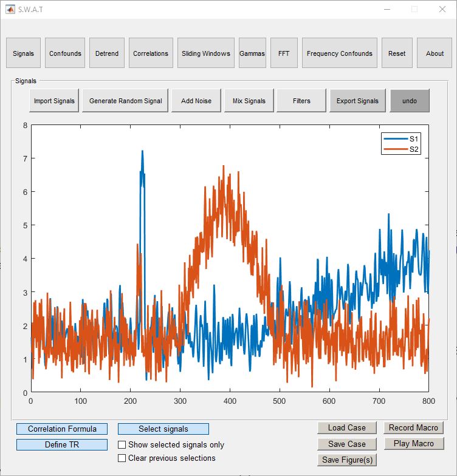This screenshot has height=476, width=457.
Task: Minimize the S.W.A.T window
Action: (387, 10)
